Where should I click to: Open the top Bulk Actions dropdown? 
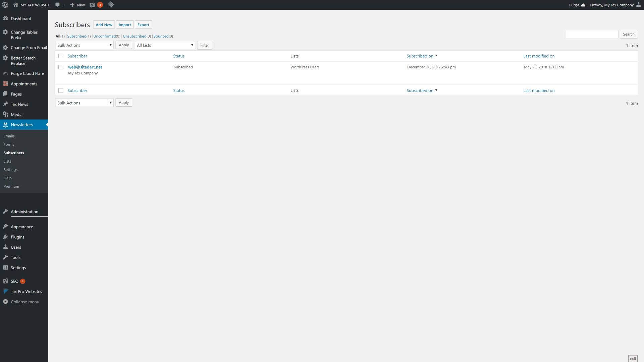pyautogui.click(x=84, y=45)
